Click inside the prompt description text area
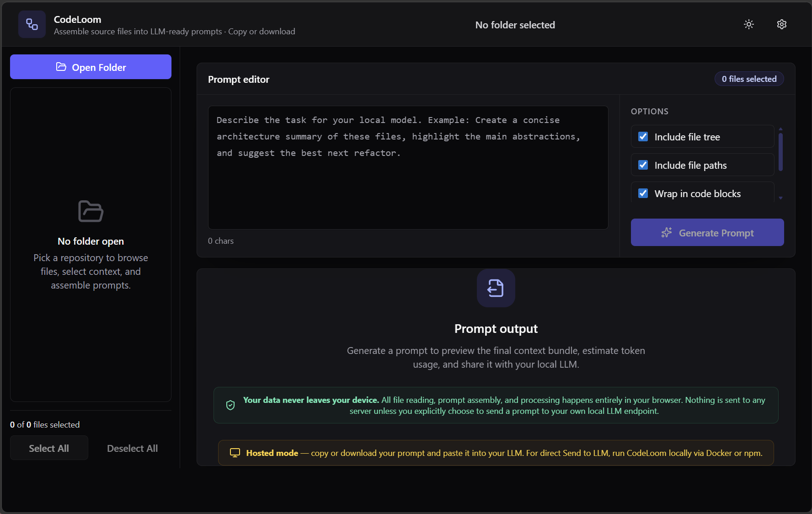This screenshot has height=514, width=812. (408, 168)
